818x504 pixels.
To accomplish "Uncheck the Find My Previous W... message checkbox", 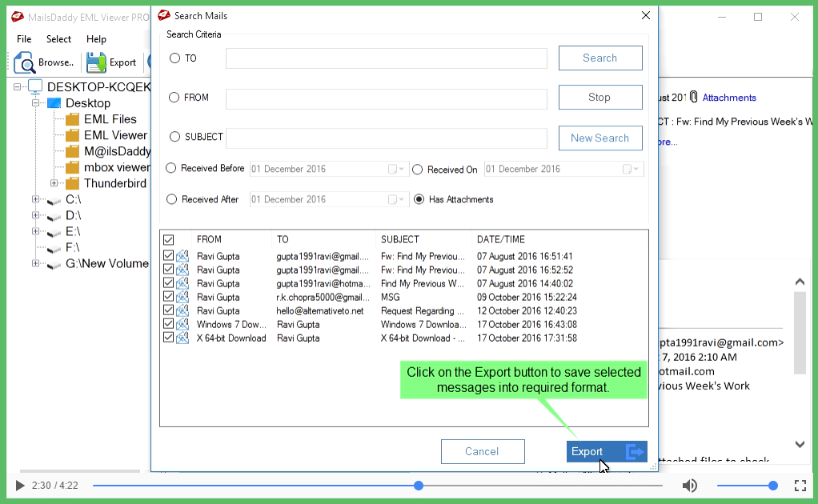I will click(x=169, y=283).
